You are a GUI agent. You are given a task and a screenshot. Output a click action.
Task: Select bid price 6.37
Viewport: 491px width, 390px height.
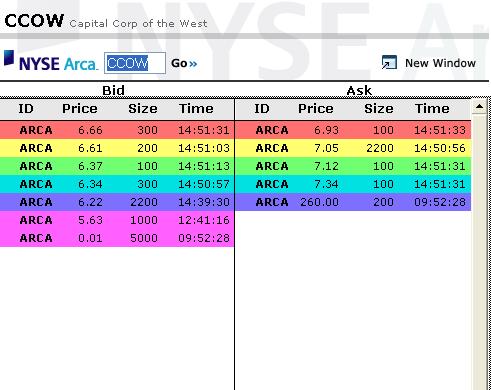coord(90,166)
